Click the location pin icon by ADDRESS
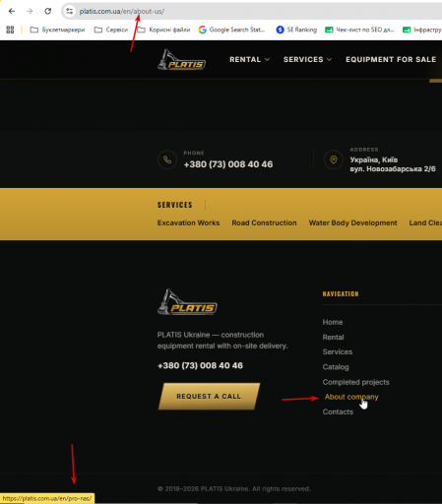The width and height of the screenshot is (442, 504). [x=334, y=159]
